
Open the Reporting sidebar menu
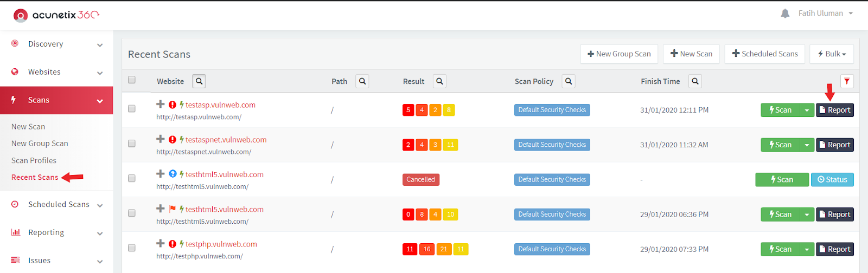(56, 232)
